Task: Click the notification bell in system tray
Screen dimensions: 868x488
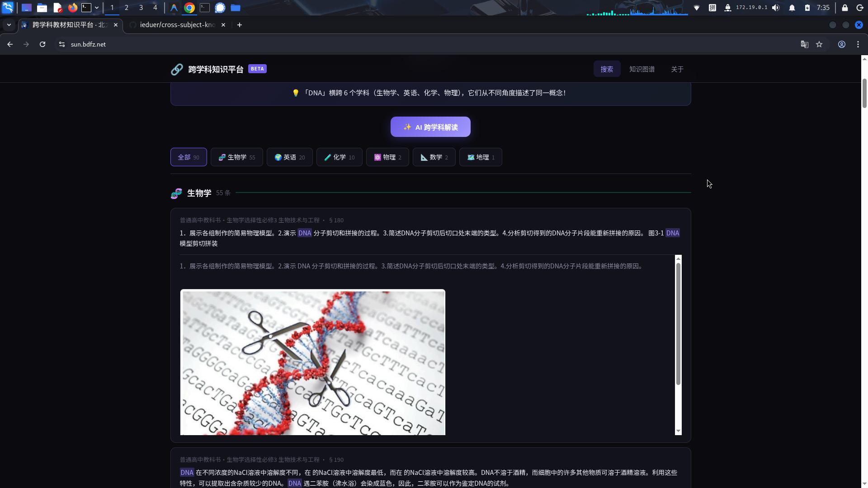Action: [x=792, y=8]
